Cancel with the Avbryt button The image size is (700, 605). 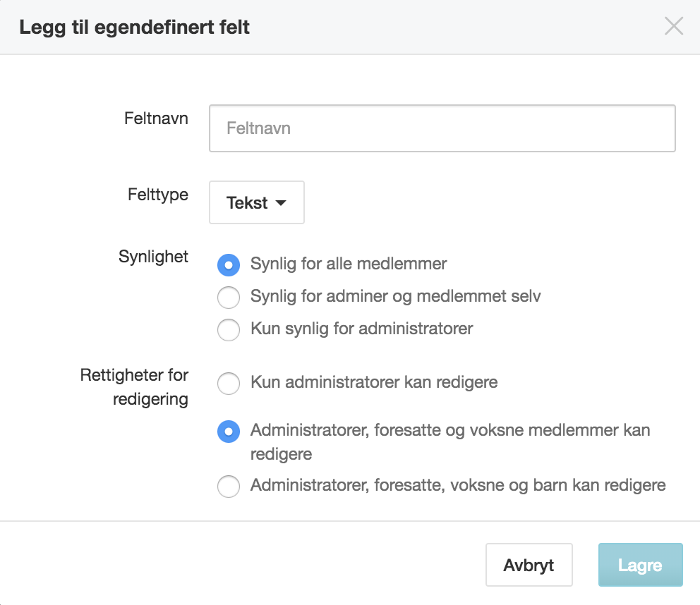(x=529, y=565)
